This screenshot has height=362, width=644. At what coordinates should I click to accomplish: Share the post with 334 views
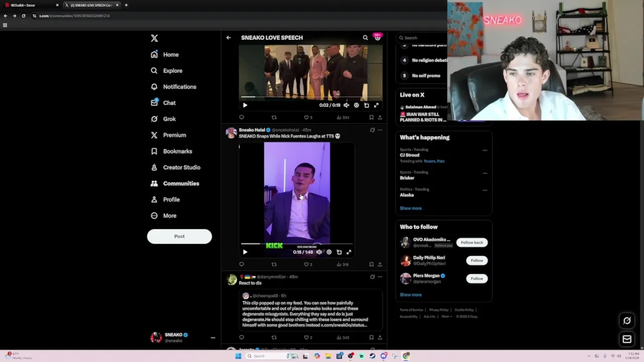tap(380, 117)
